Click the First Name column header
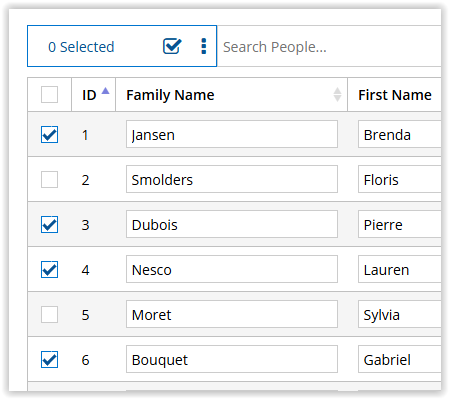The width and height of the screenshot is (449, 399). click(x=395, y=95)
